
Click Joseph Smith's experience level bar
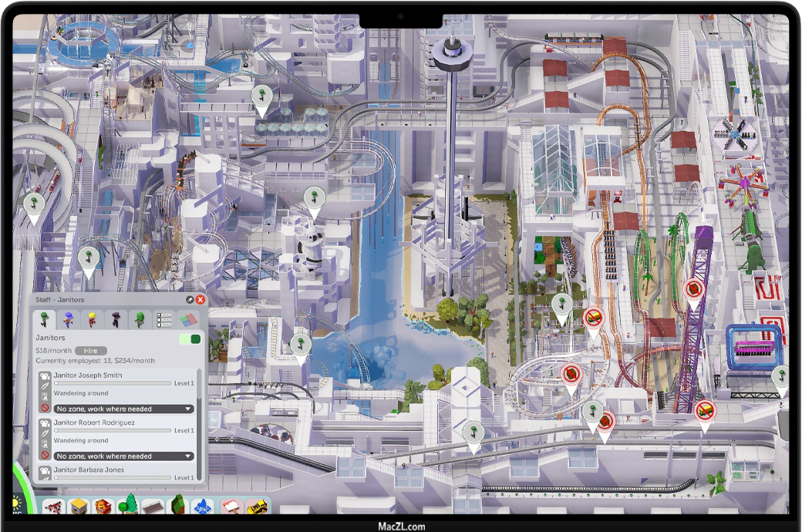point(112,383)
